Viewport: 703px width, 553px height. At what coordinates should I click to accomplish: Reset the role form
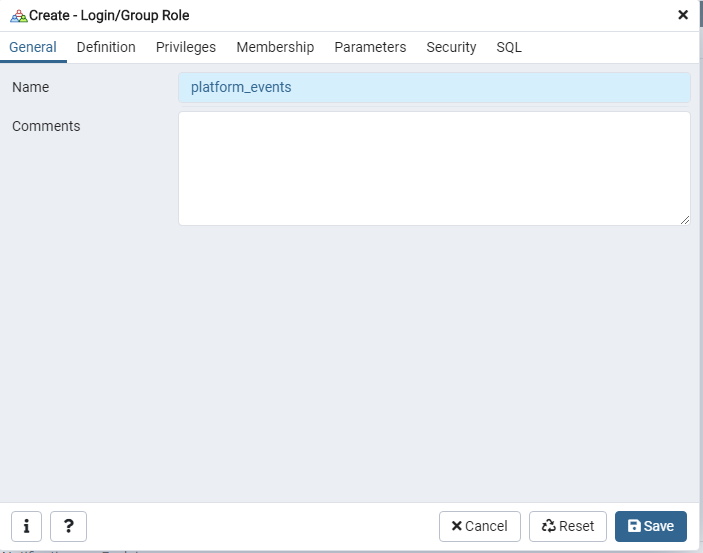click(568, 526)
